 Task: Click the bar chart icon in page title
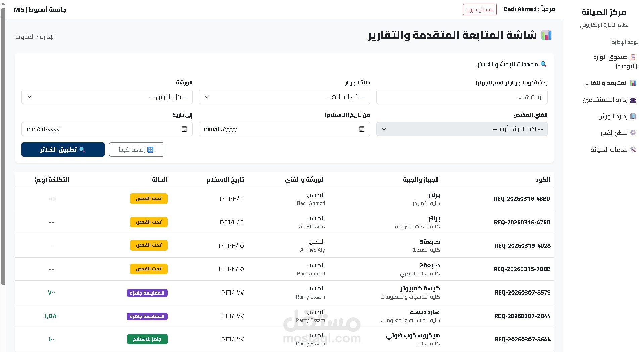pyautogui.click(x=546, y=35)
